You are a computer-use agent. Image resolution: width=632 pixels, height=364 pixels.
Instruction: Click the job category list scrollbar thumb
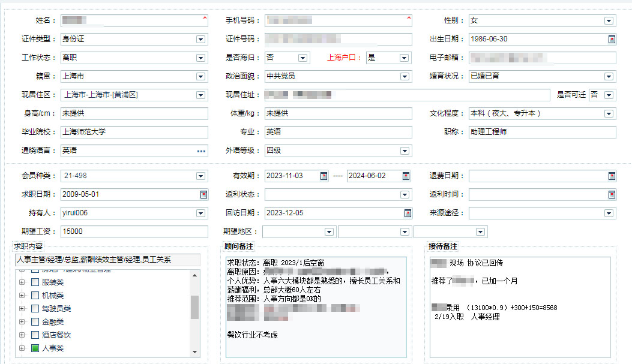point(194,308)
